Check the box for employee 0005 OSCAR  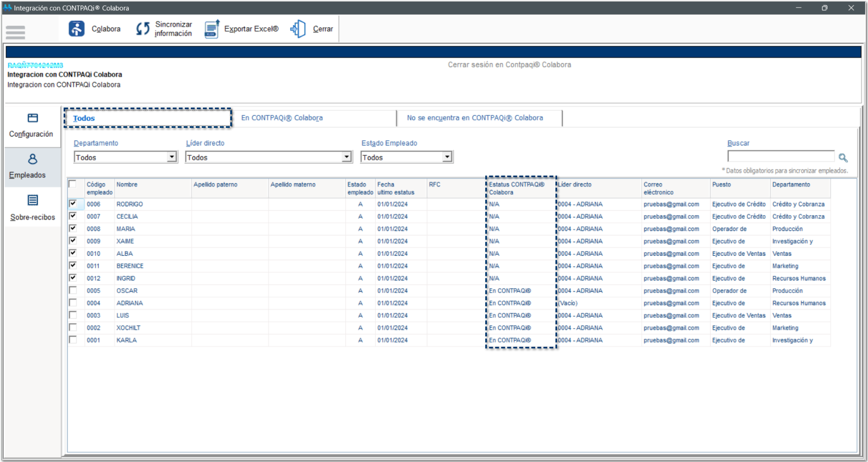coord(73,290)
